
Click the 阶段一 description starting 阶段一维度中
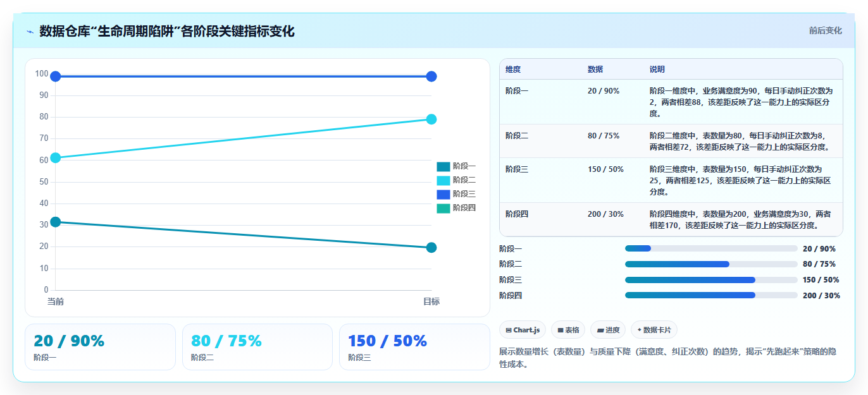pyautogui.click(x=741, y=102)
